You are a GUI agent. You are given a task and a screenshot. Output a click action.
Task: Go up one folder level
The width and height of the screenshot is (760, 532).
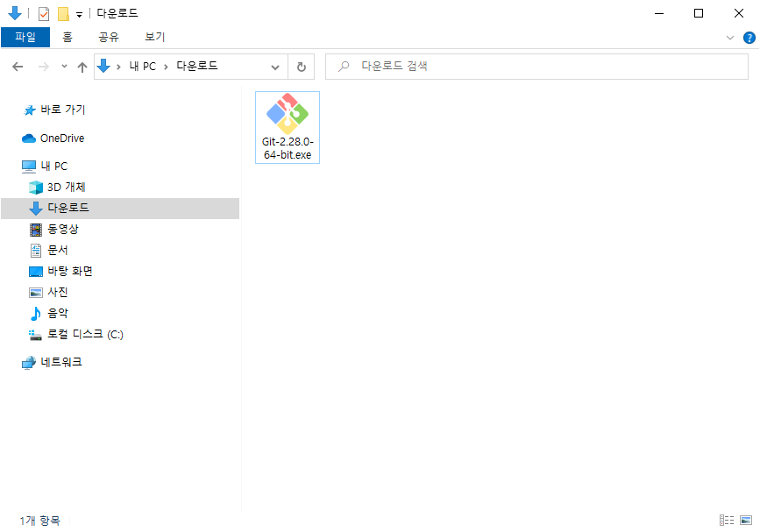click(82, 67)
